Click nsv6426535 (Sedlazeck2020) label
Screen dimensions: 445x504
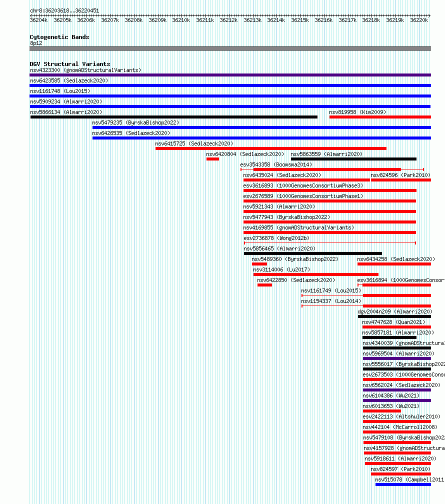pyautogui.click(x=131, y=133)
